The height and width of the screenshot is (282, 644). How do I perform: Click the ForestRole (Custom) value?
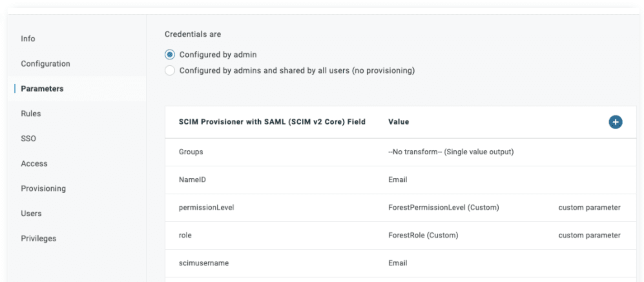click(423, 235)
